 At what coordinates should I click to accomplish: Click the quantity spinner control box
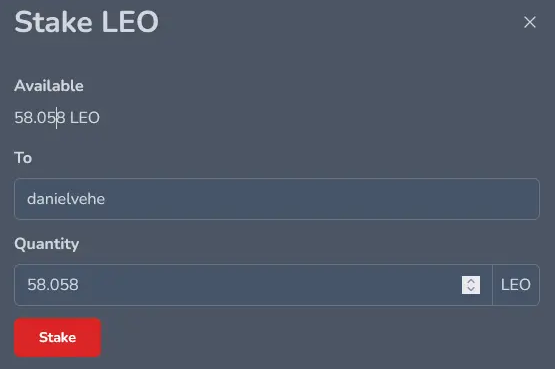471,285
